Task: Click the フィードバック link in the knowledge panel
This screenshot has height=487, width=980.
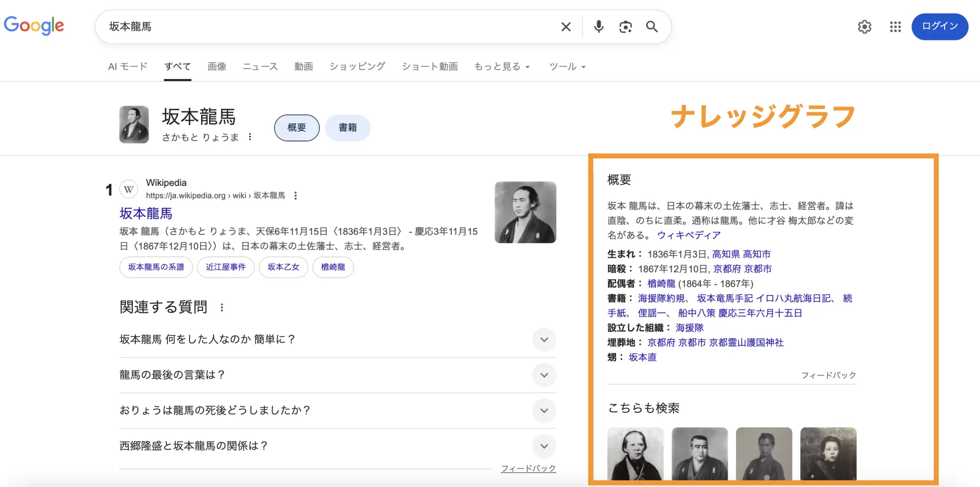Action: click(x=828, y=375)
